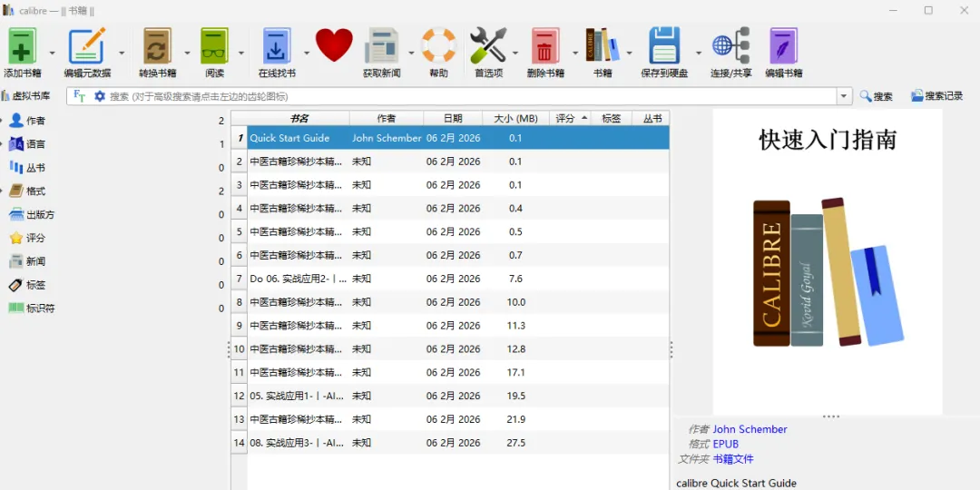This screenshot has width=980, height=490.
Task: Sort by 评分 column header
Action: click(x=569, y=118)
